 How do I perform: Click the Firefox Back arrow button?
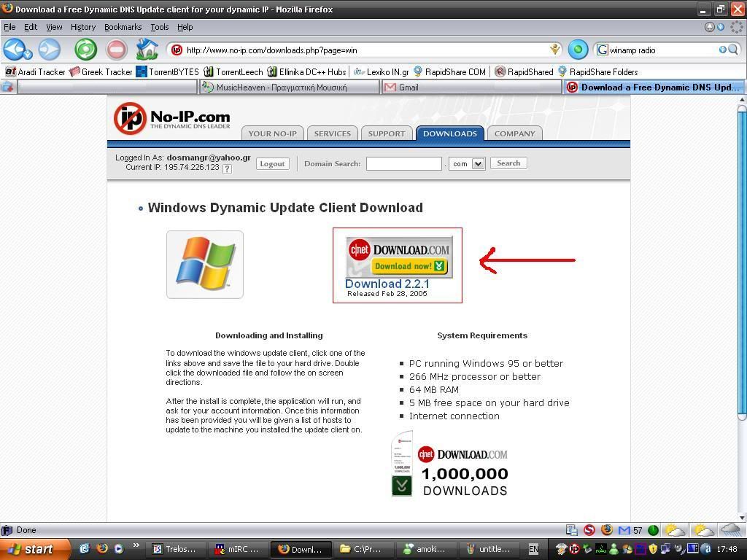(14, 49)
